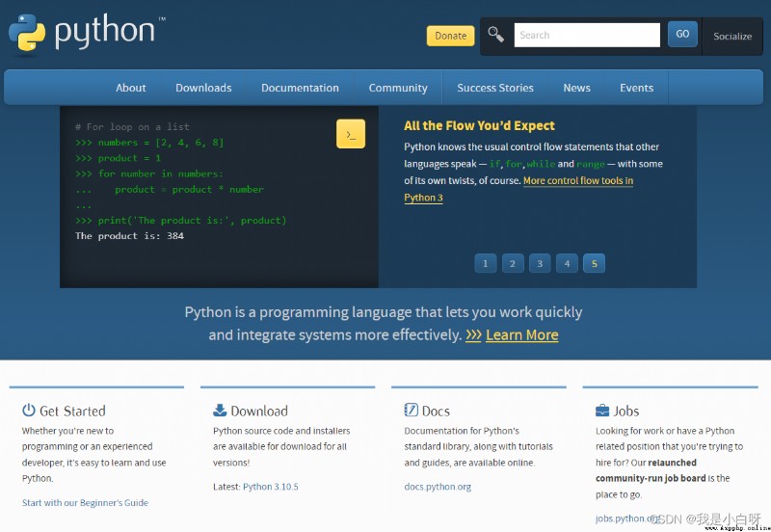This screenshot has height=532, width=771.
Task: Click the Docs notepad icon
Action: [x=412, y=410]
